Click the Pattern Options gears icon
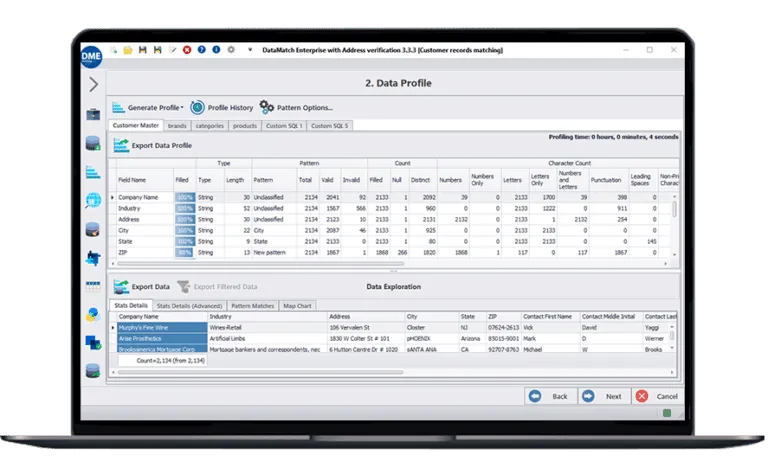 pos(267,107)
